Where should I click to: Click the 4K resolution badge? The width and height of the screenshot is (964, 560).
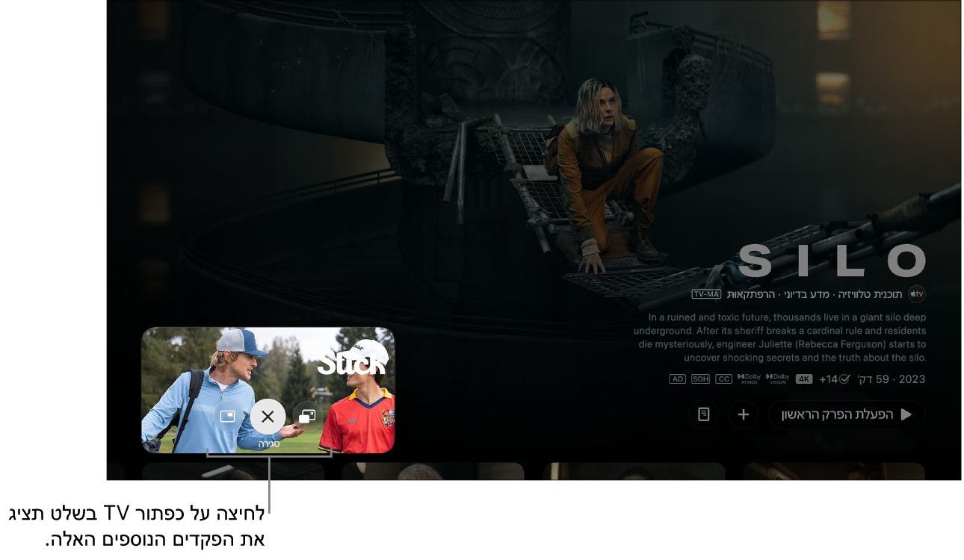pos(804,379)
